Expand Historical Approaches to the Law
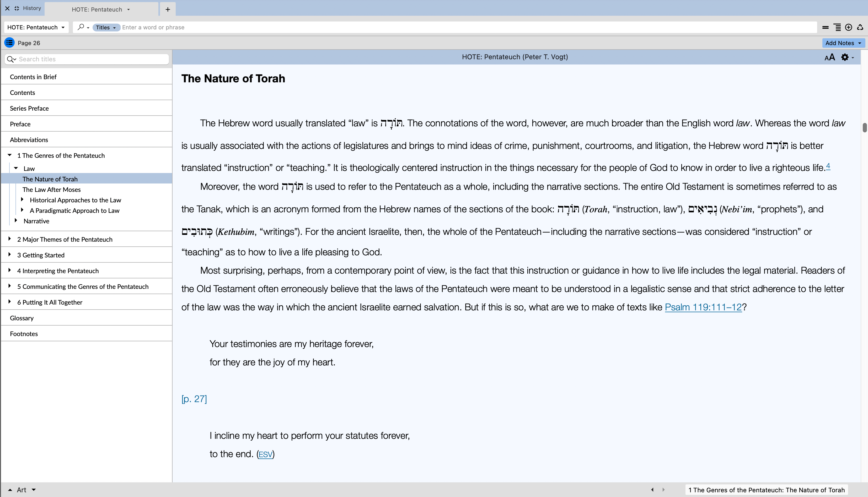 click(22, 199)
